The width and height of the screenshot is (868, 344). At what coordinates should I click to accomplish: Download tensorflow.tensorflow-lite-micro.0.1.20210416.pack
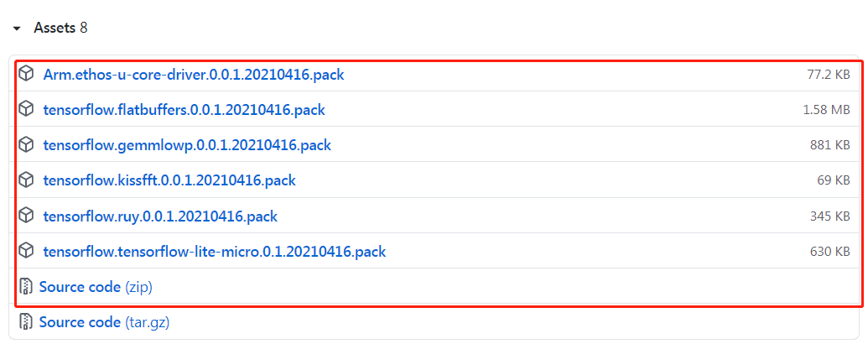coord(214,252)
